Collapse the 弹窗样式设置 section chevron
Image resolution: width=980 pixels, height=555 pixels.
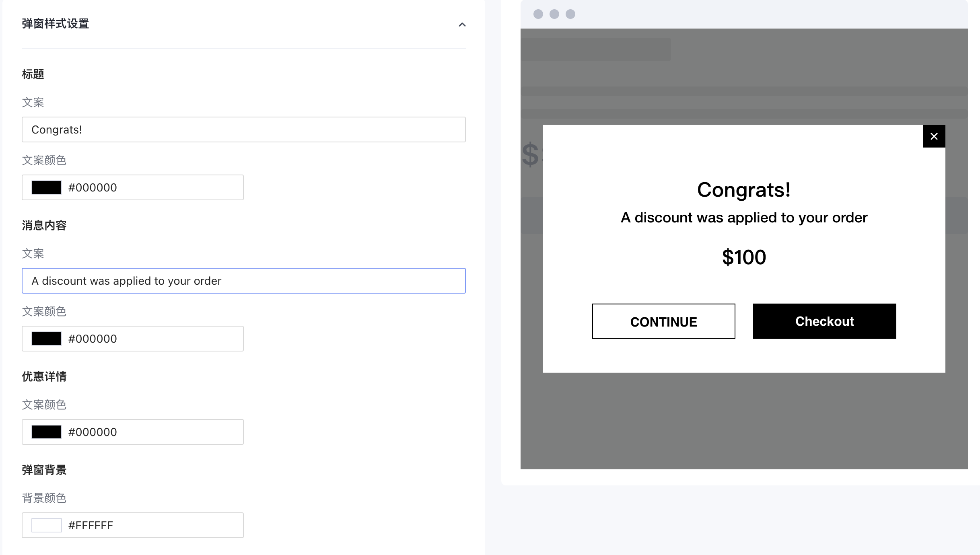coord(462,25)
